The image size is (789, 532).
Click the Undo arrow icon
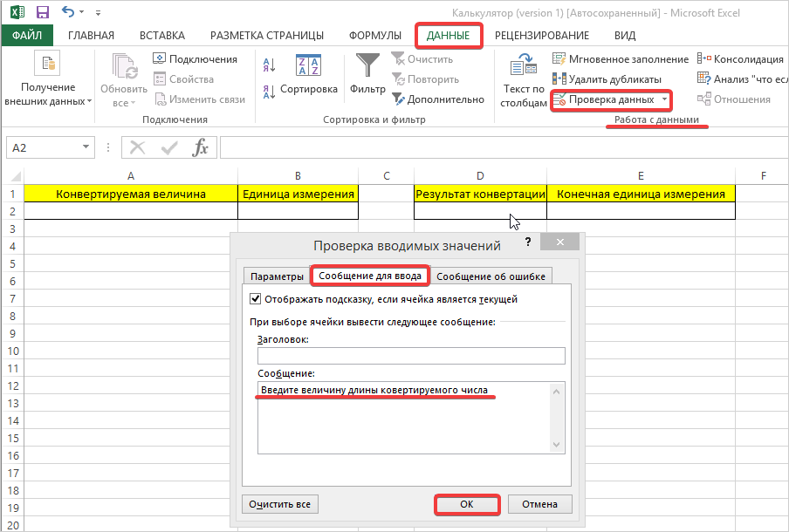tap(69, 12)
